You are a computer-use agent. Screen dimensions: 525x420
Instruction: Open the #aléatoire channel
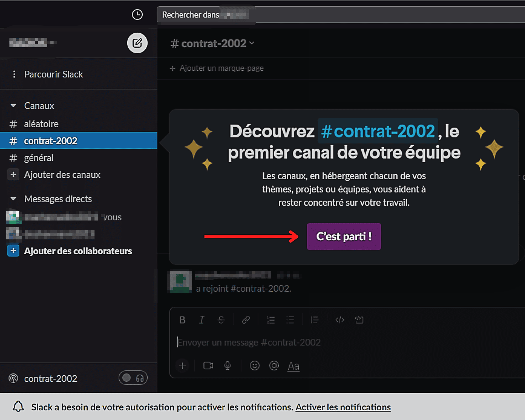point(78,124)
